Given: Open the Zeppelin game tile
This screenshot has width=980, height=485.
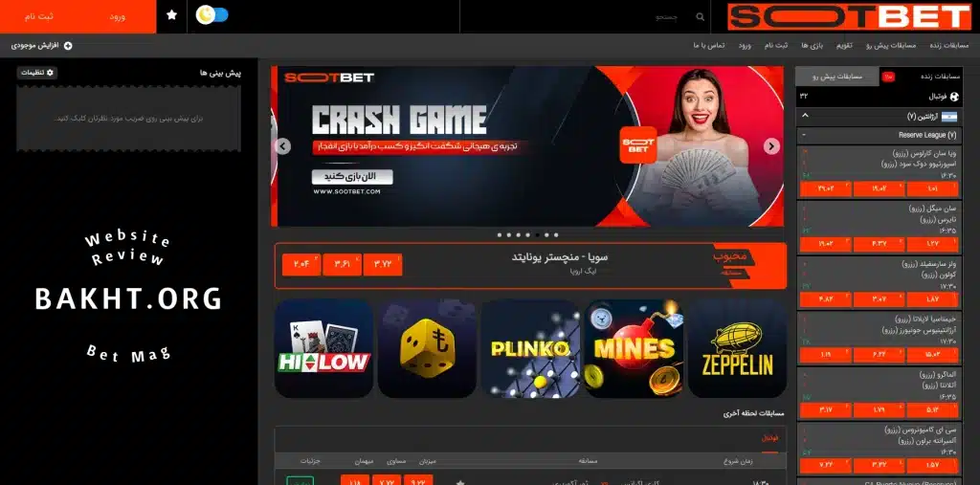Looking at the screenshot, I should tap(737, 348).
